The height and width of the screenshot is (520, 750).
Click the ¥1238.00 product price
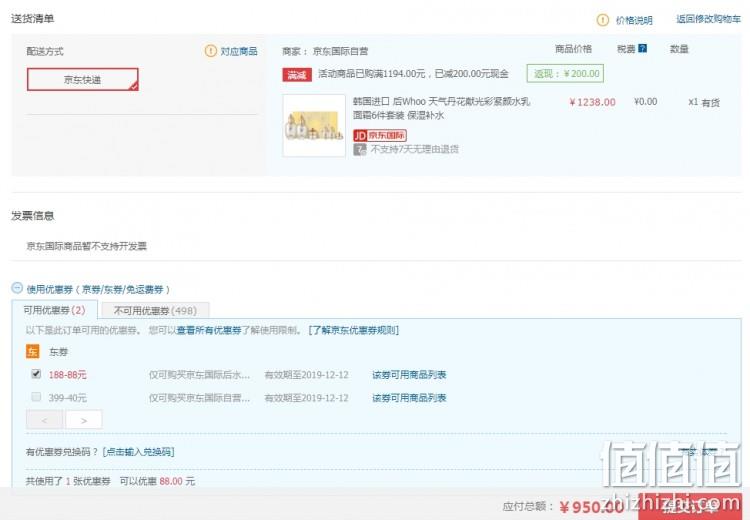coord(592,102)
